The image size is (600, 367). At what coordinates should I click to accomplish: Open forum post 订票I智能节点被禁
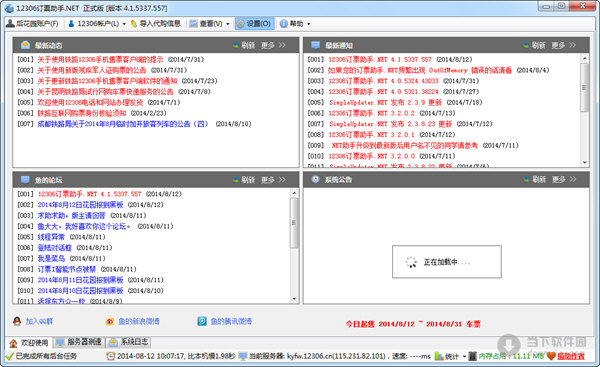(67, 269)
